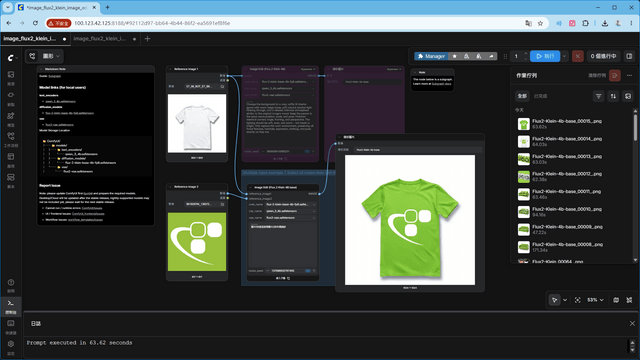
Task: Select the completed filter tab in queue
Action: tap(540, 96)
